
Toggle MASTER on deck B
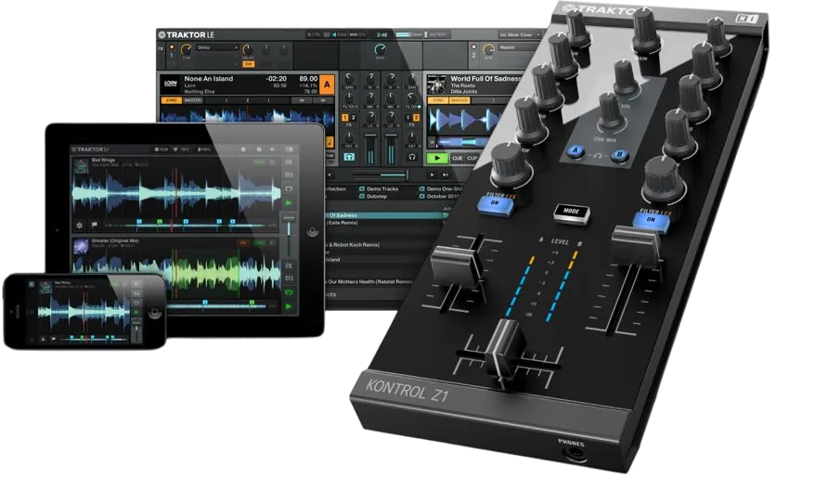click(x=459, y=100)
